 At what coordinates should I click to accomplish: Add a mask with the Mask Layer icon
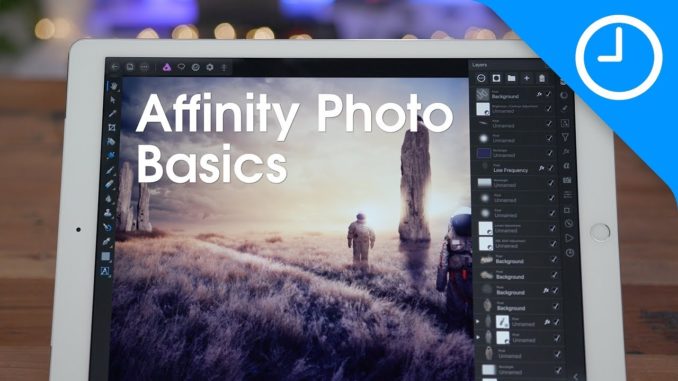(496, 78)
